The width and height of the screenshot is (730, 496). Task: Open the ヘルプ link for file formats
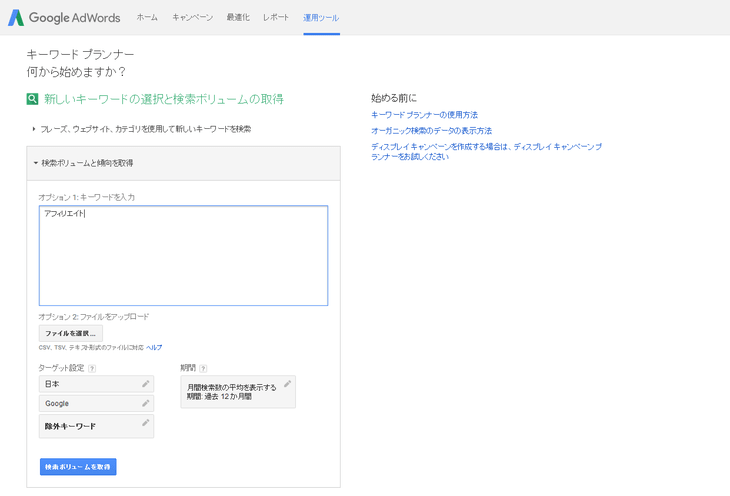tap(154, 347)
